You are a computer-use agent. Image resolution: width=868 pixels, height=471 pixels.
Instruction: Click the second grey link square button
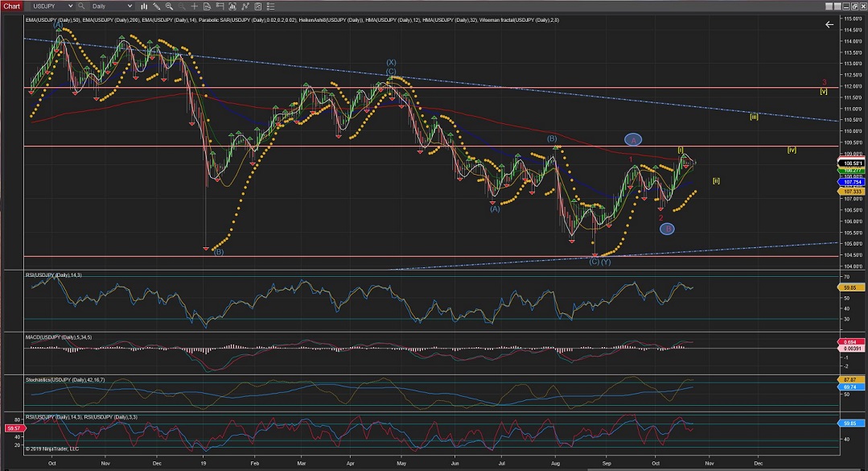(837, 6)
